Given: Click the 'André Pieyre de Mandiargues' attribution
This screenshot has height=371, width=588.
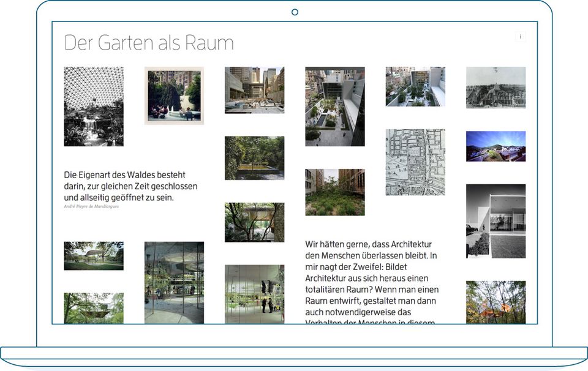Looking at the screenshot, I should [91, 207].
